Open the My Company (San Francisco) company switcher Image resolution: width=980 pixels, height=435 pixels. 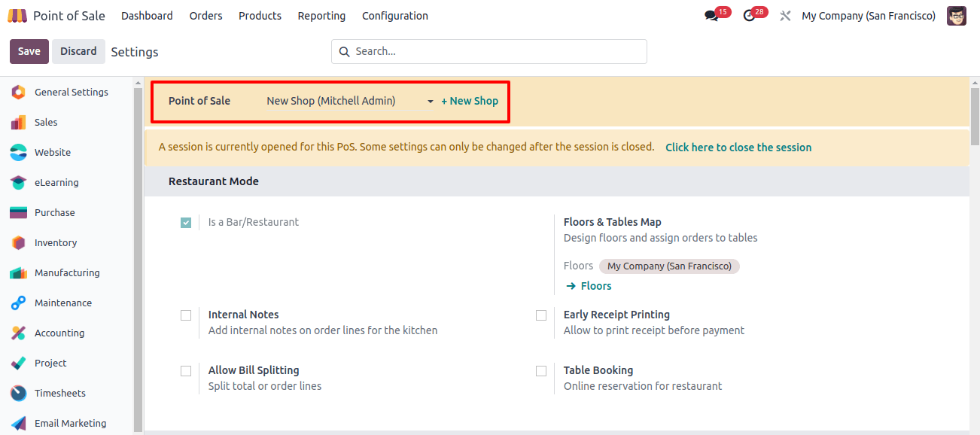coord(869,16)
